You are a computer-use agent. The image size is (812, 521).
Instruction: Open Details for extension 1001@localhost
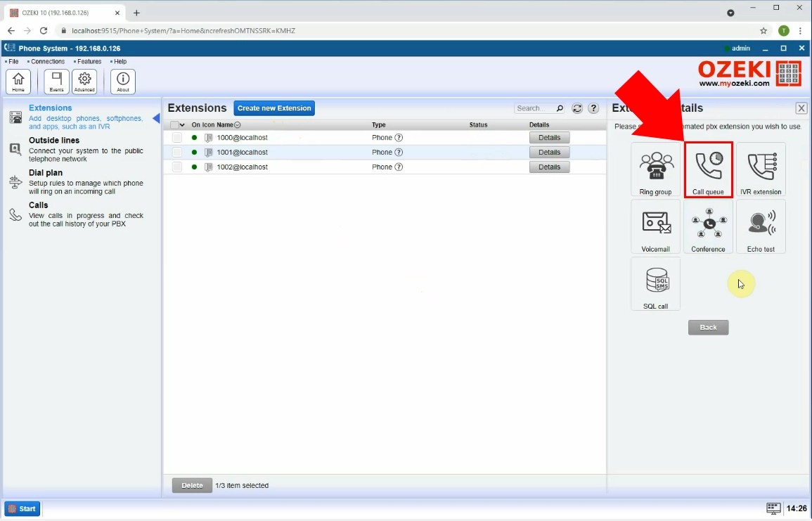(x=549, y=152)
